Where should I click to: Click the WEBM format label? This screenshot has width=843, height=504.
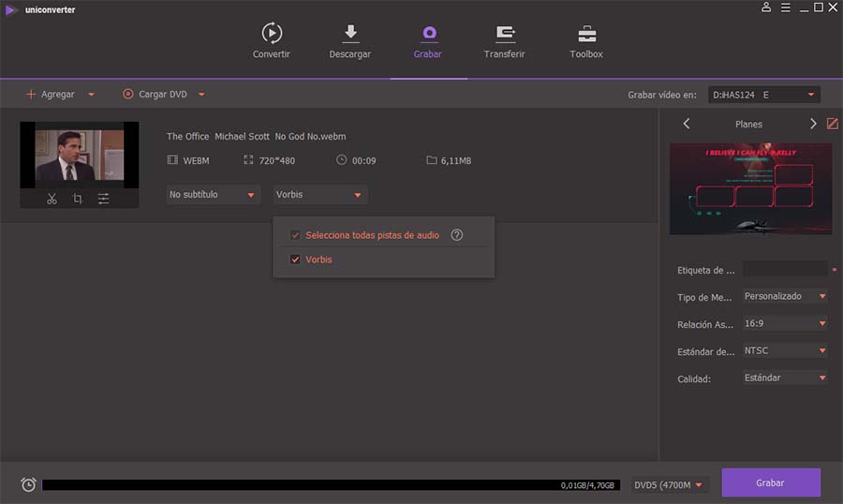196,161
